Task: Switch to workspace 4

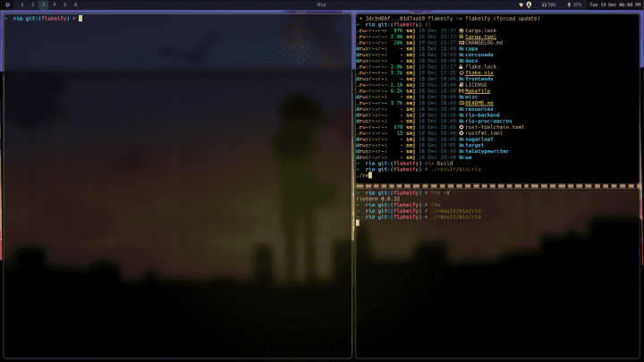Action: pos(54,5)
